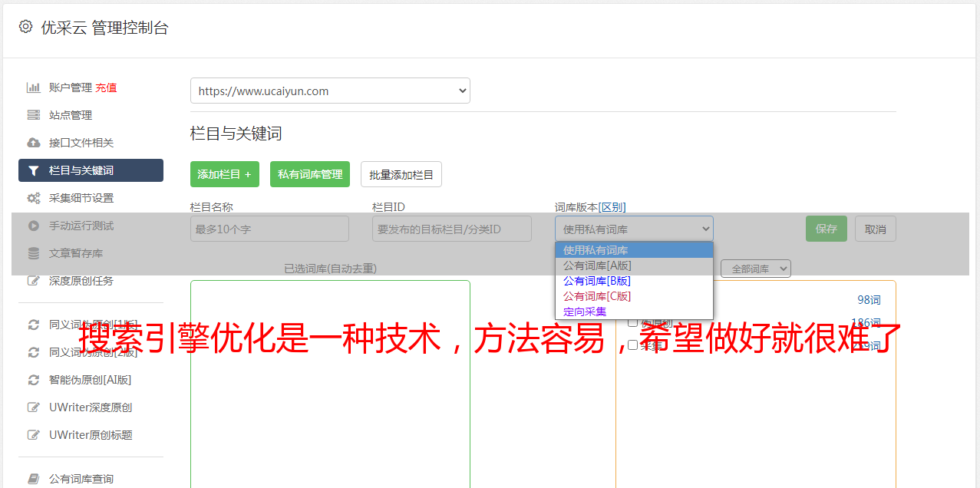The width and height of the screenshot is (980, 488).
Task: Click the edit icon for 深度原创任务
Action: pyautogui.click(x=33, y=281)
